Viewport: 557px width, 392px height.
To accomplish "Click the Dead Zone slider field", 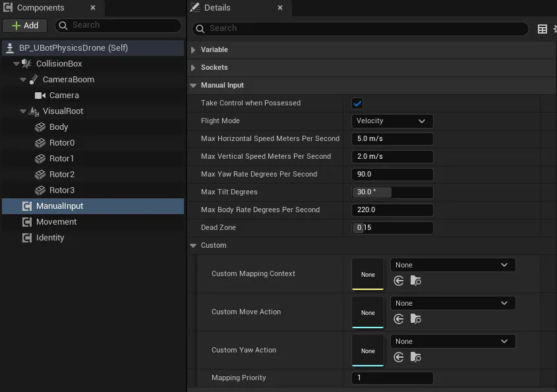I will pyautogui.click(x=392, y=227).
